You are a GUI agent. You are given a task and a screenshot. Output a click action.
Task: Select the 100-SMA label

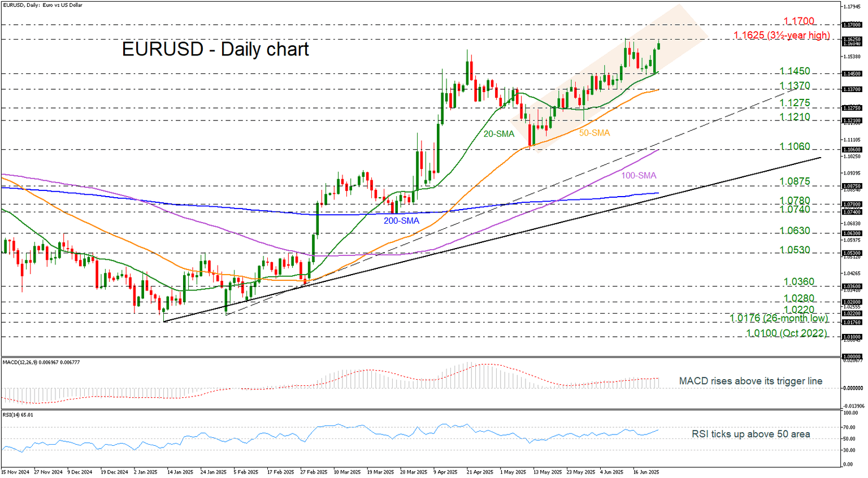click(x=638, y=176)
